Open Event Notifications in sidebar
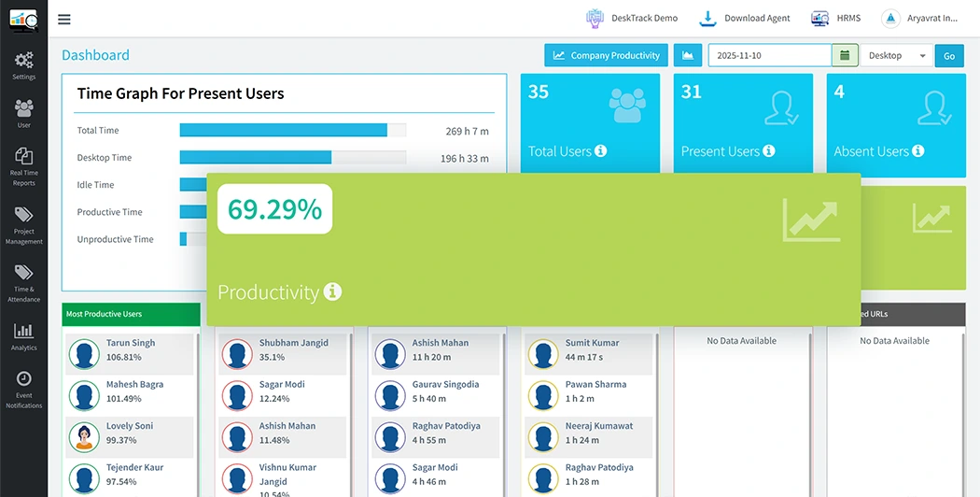This screenshot has height=497, width=980. pos(23,390)
